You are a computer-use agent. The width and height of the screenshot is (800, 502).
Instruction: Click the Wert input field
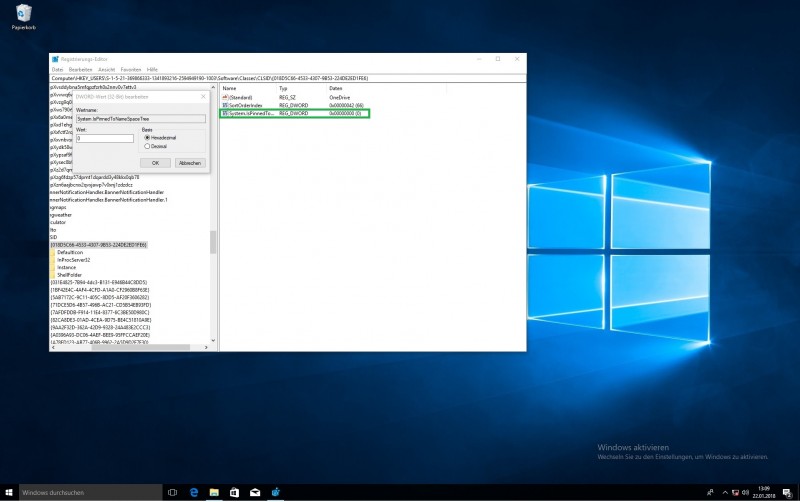(x=105, y=138)
